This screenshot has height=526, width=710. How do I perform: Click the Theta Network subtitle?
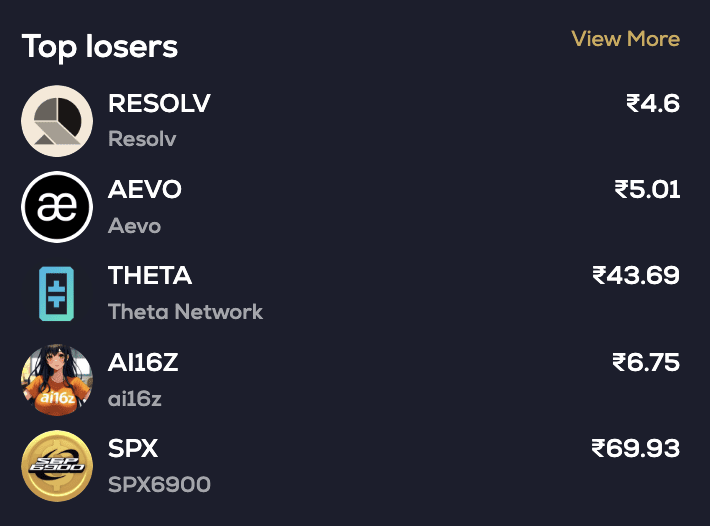coord(185,312)
